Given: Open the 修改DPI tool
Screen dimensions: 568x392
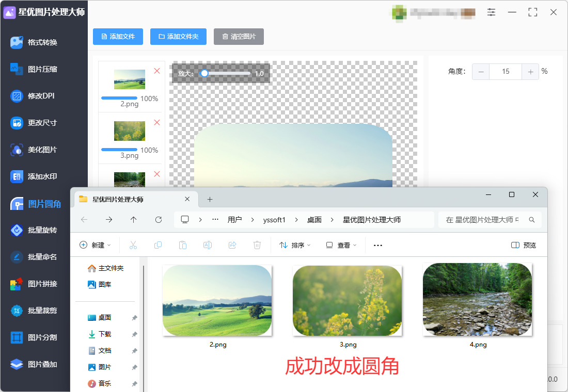Looking at the screenshot, I should tap(33, 96).
